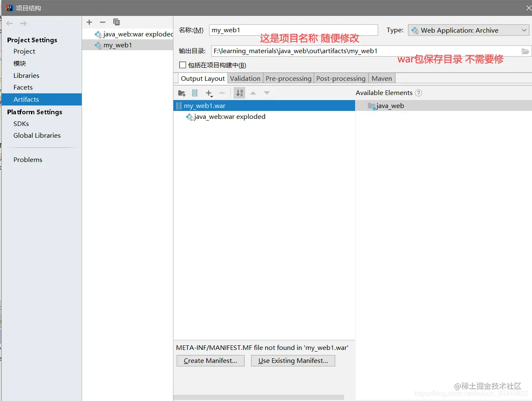Viewport: 532px width, 401px height.
Task: Switch to Output Layout tab
Action: (203, 79)
